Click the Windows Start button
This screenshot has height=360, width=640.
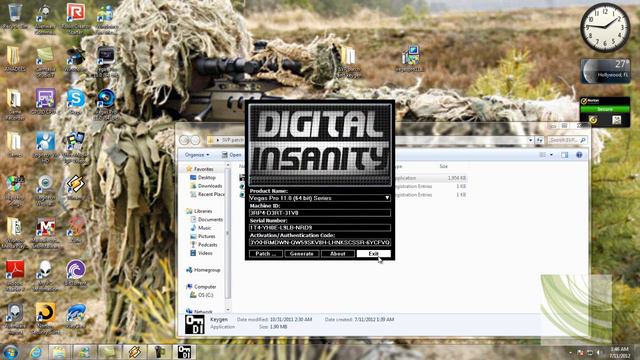(11, 352)
